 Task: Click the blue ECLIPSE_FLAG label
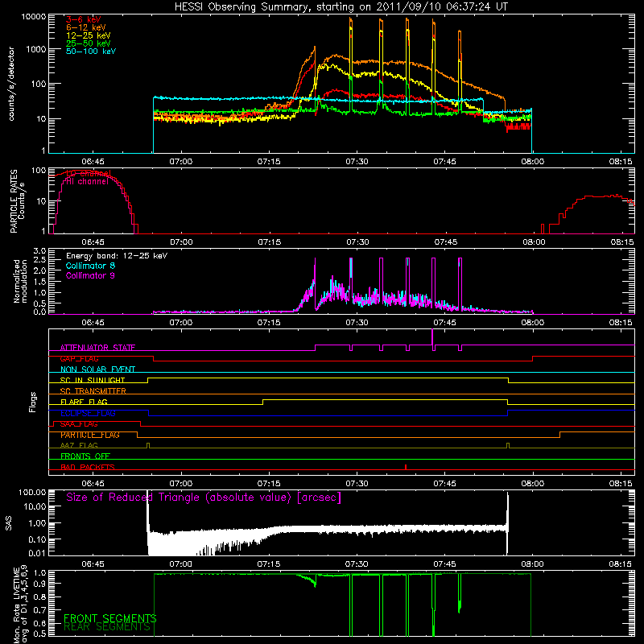point(88,413)
